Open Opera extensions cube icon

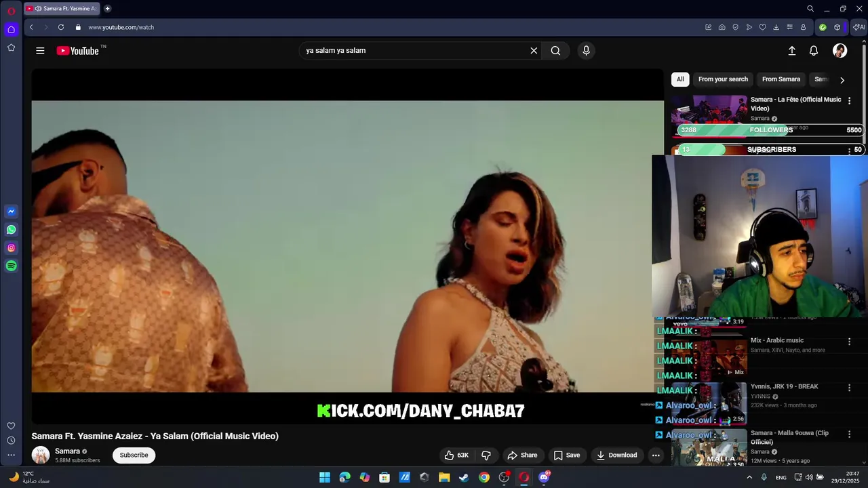[837, 27]
